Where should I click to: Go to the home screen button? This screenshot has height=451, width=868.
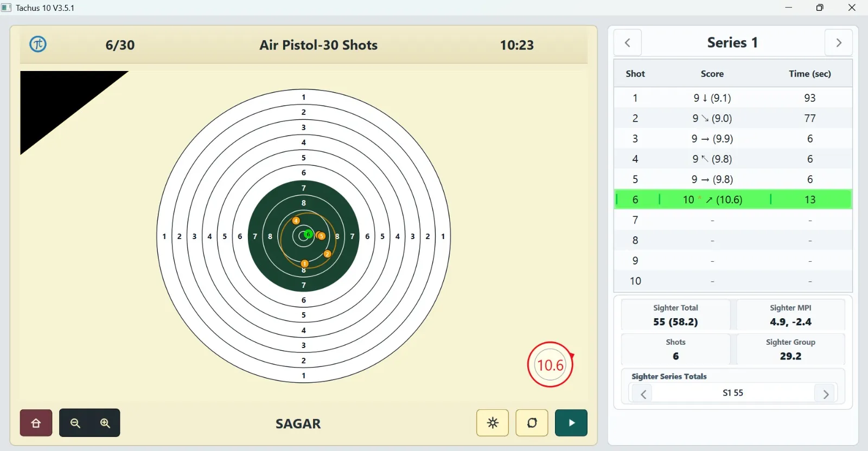[36, 423]
